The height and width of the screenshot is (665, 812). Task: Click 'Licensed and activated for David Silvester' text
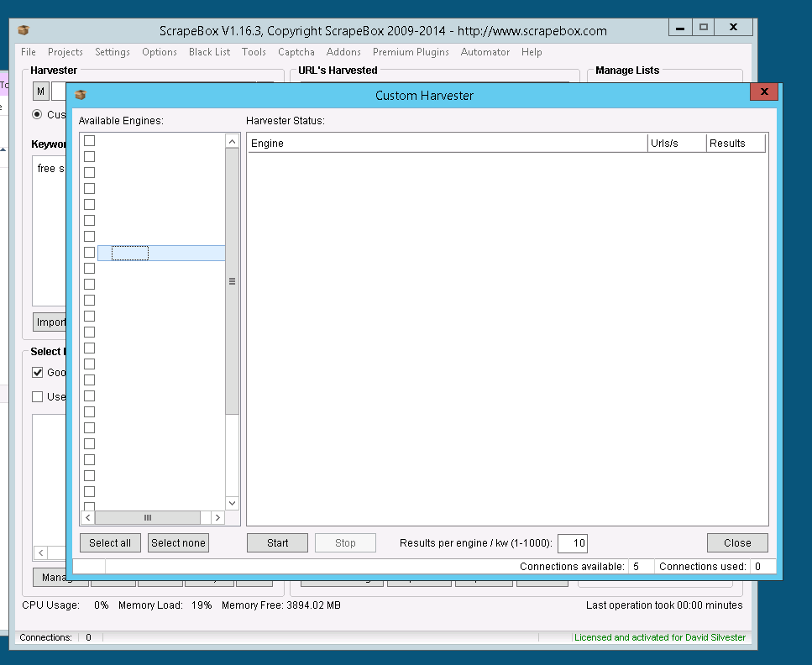click(x=660, y=637)
